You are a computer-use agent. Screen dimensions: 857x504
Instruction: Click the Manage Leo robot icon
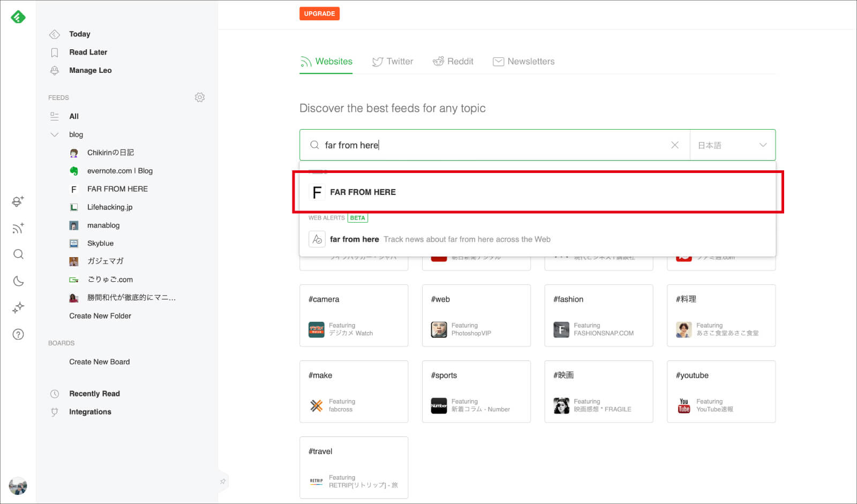pyautogui.click(x=55, y=71)
